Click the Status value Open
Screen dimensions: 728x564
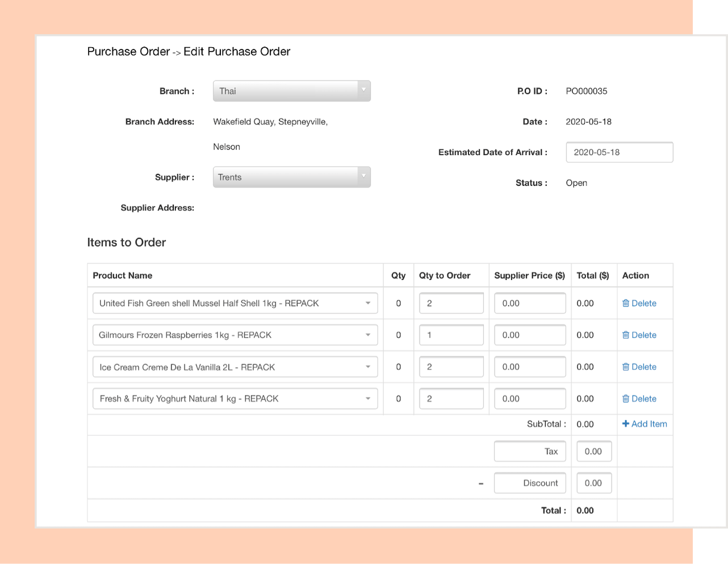[x=576, y=183]
